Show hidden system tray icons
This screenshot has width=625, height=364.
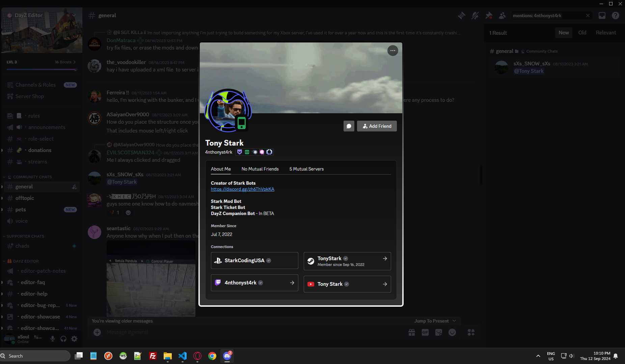[x=538, y=356]
